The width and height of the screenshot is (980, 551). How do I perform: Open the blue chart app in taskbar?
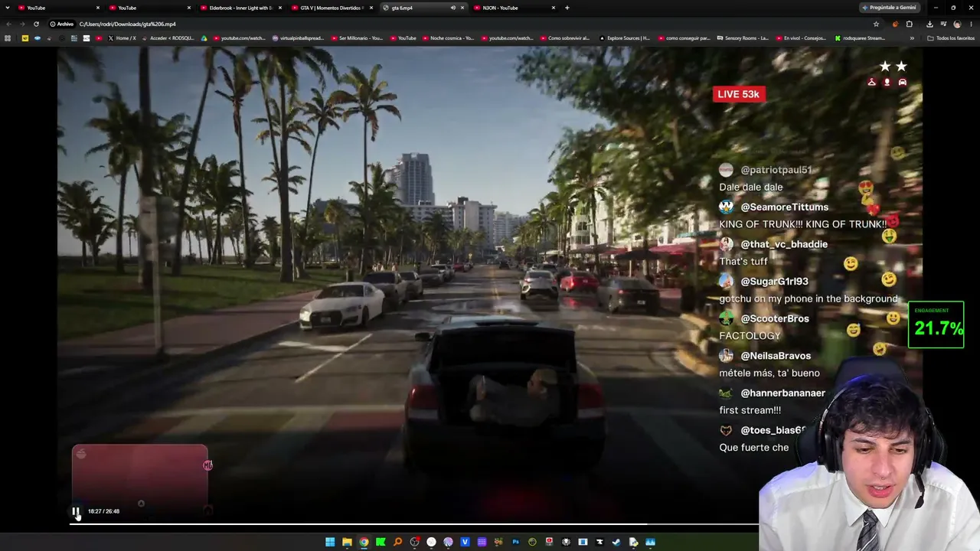point(650,542)
